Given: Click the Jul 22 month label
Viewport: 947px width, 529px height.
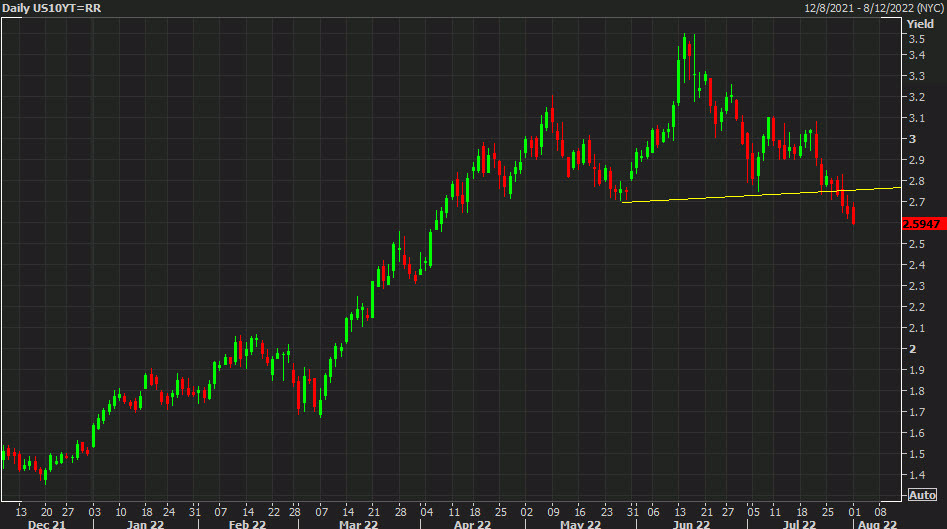Looking at the screenshot, I should [x=799, y=524].
